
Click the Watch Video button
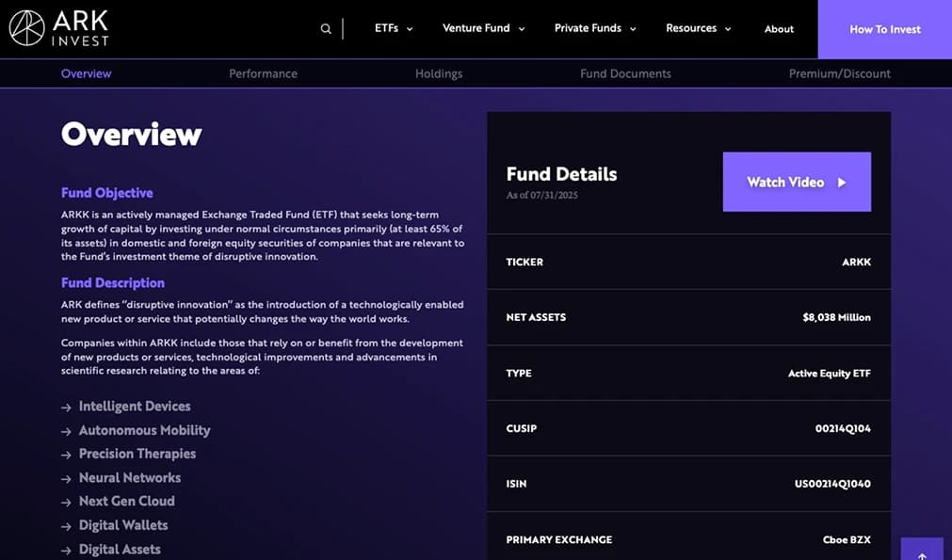797,182
